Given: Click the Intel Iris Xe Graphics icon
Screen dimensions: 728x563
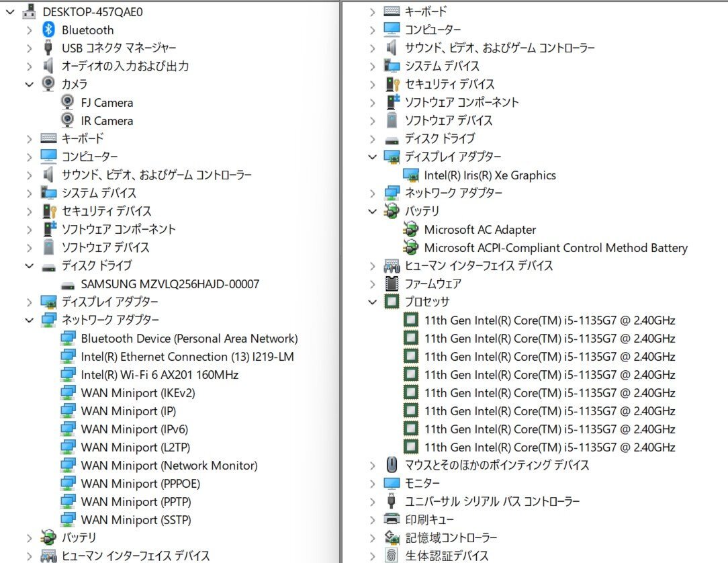Looking at the screenshot, I should tap(411, 175).
